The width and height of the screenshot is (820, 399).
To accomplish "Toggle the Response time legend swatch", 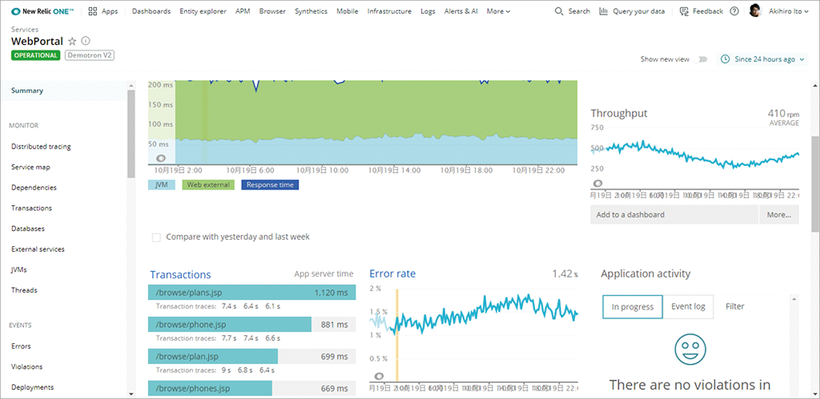I will click(270, 185).
